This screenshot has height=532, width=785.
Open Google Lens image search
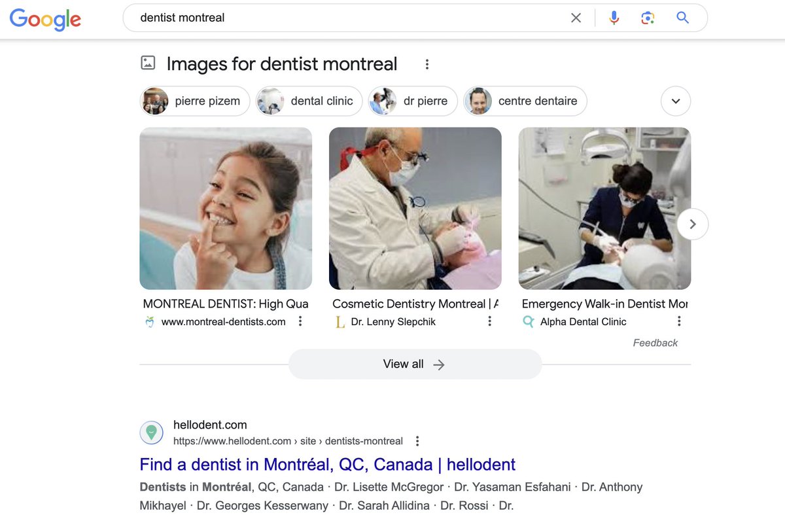point(648,18)
